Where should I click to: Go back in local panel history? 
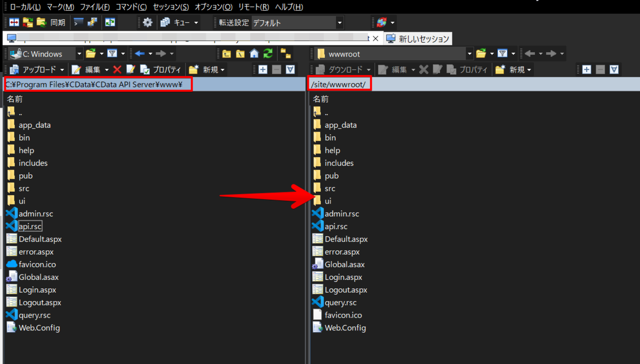tap(140, 53)
